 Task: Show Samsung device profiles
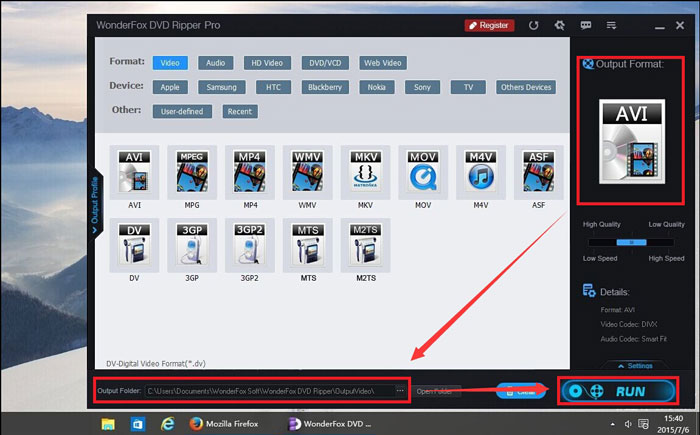[221, 87]
